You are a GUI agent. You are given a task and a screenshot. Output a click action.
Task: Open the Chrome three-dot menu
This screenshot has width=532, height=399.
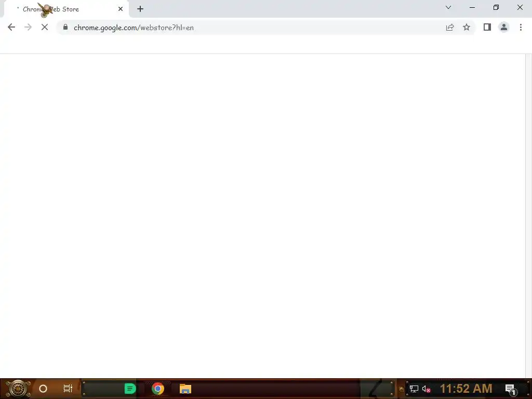521,27
